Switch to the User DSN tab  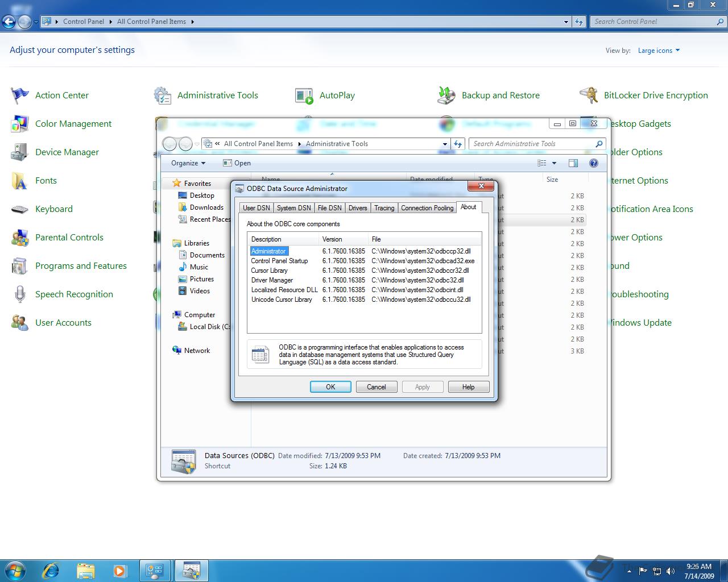pos(257,208)
